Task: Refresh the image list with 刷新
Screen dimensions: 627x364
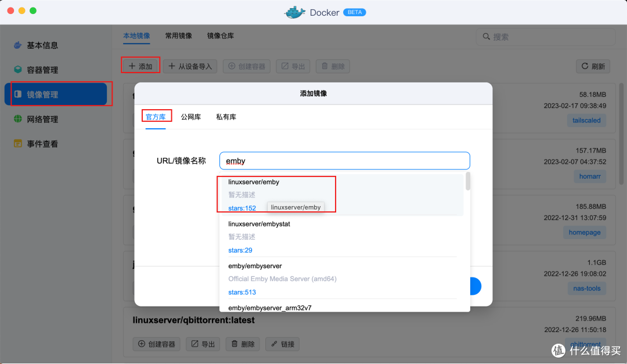Action: tap(593, 66)
